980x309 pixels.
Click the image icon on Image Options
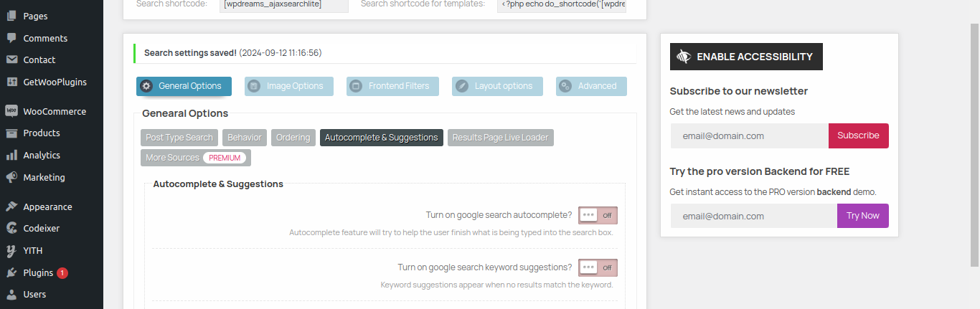[254, 86]
